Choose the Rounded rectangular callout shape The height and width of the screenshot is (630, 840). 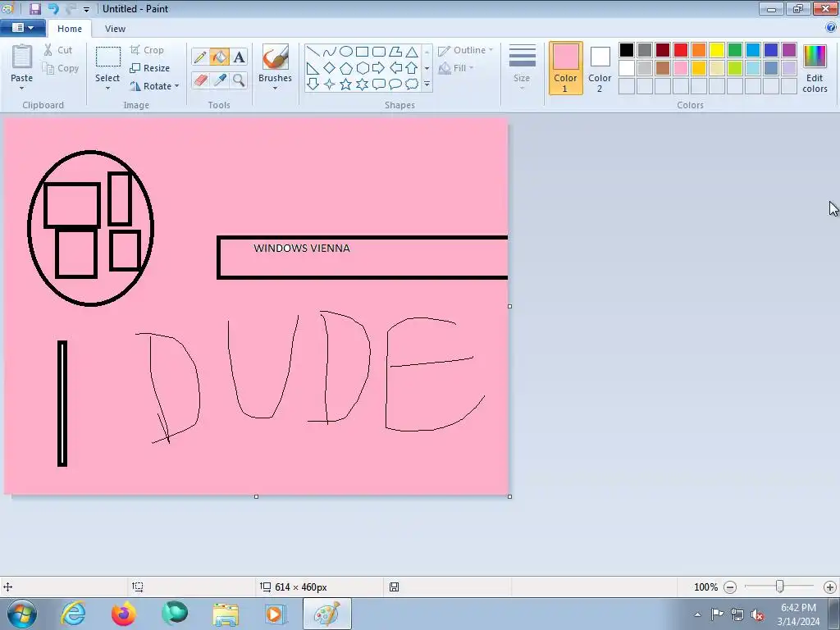[379, 84]
